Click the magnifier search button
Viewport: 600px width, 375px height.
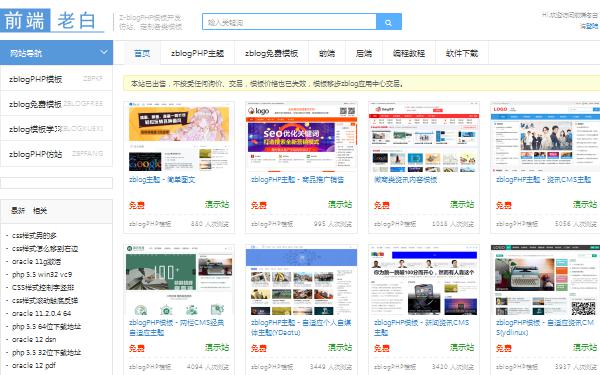pyautogui.click(x=388, y=22)
